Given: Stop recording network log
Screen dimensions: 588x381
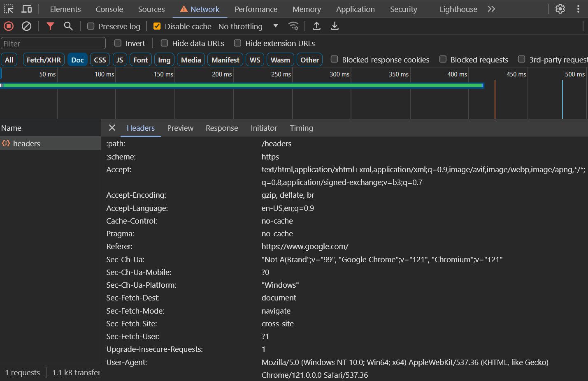Looking at the screenshot, I should coord(9,26).
